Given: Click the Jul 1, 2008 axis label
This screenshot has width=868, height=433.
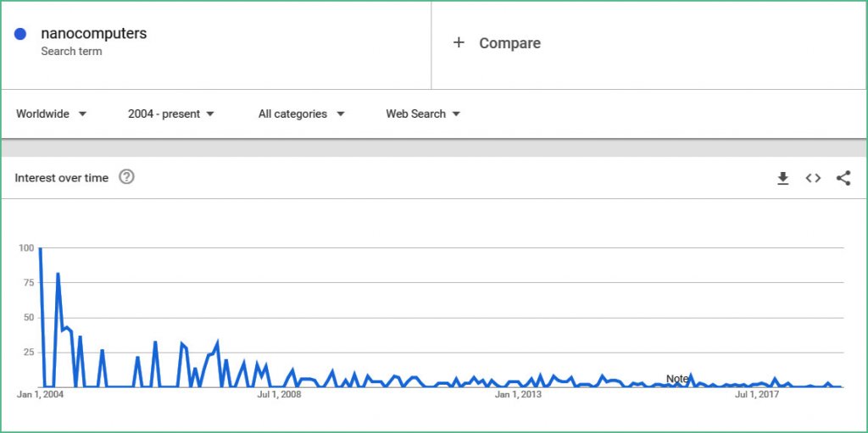Looking at the screenshot, I should [279, 394].
